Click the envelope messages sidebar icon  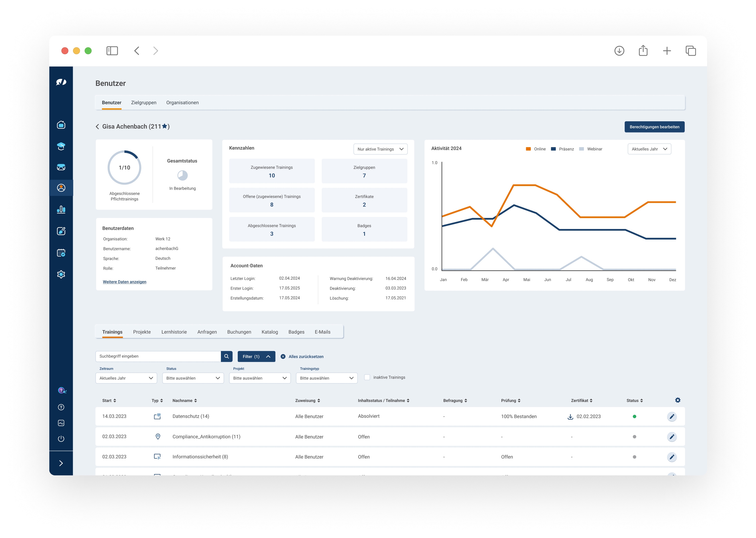click(x=61, y=167)
